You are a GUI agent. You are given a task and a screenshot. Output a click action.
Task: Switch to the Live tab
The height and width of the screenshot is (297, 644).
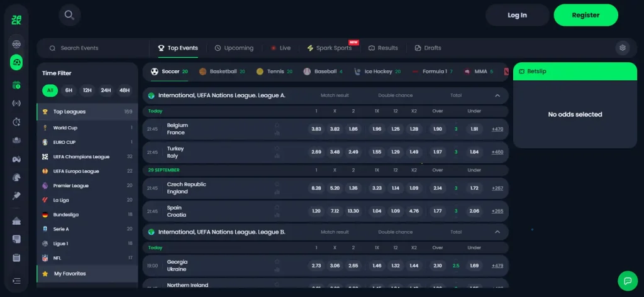(x=280, y=48)
